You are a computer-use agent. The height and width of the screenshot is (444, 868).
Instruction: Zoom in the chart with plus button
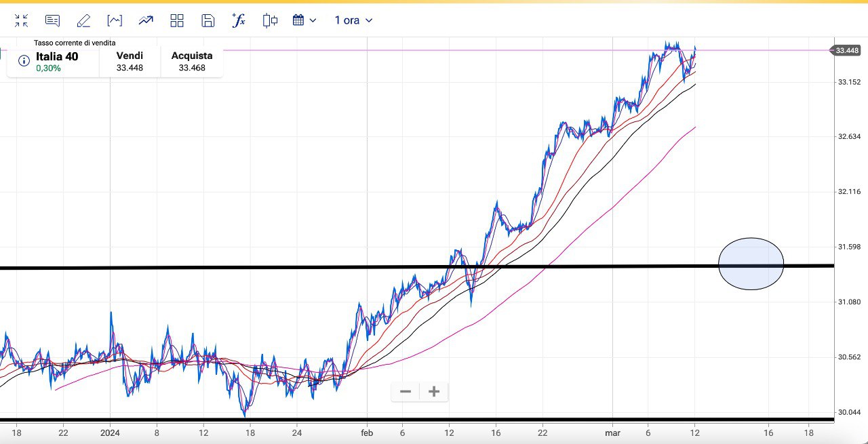tap(434, 391)
